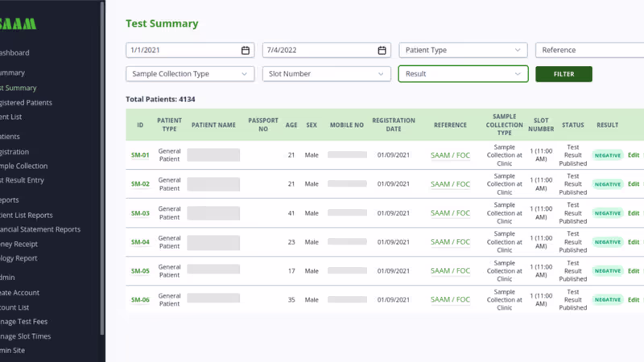Screen dimensions: 644x362
Task: Click SAAM / FOC reference in SM-01 row
Action: pyautogui.click(x=450, y=155)
